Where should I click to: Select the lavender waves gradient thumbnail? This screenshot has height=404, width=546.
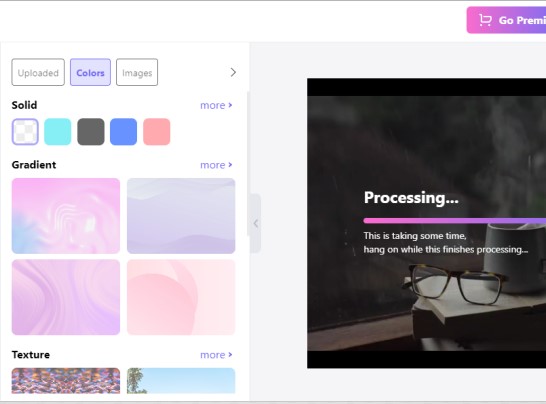181,216
